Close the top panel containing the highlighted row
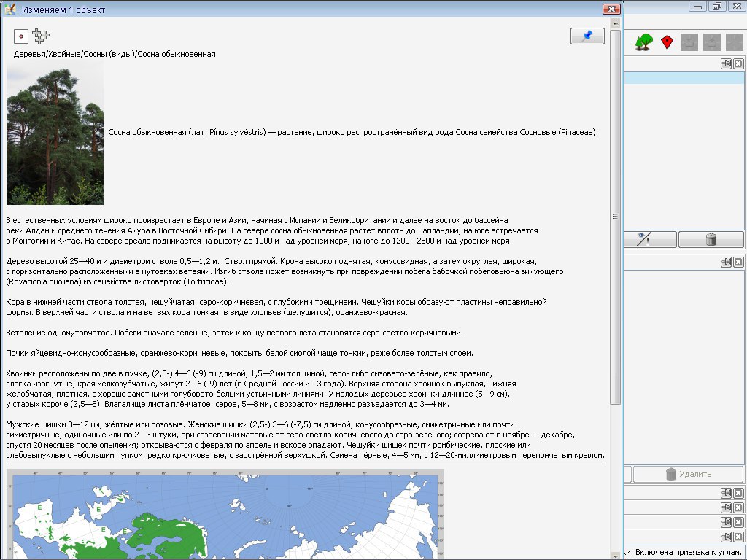Screen dimensions: 747x560 click(x=738, y=63)
